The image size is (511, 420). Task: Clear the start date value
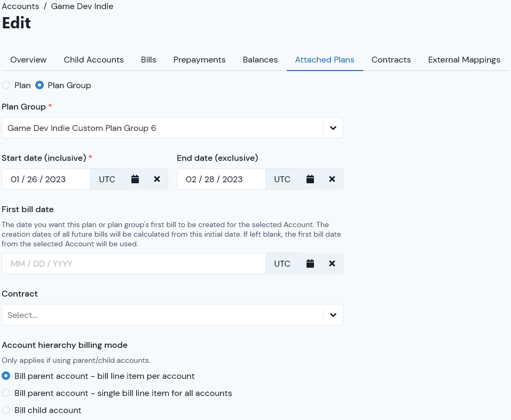point(157,179)
